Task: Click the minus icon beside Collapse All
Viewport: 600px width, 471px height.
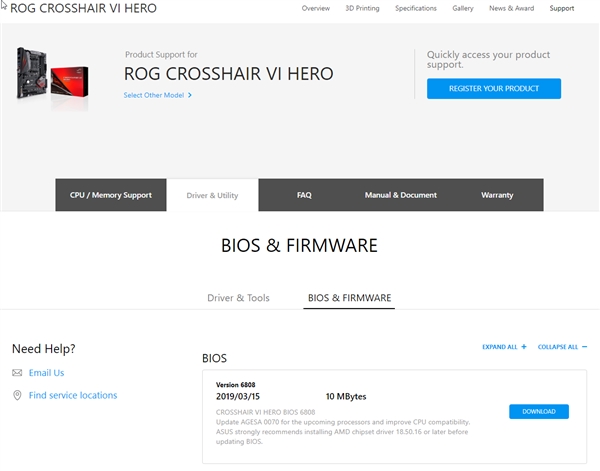Action: click(x=584, y=347)
